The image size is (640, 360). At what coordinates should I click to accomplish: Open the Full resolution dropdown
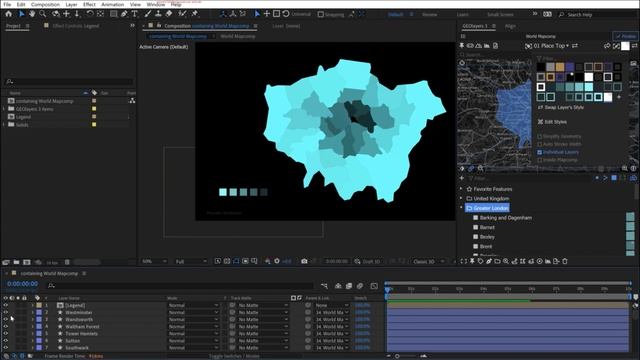pos(191,261)
